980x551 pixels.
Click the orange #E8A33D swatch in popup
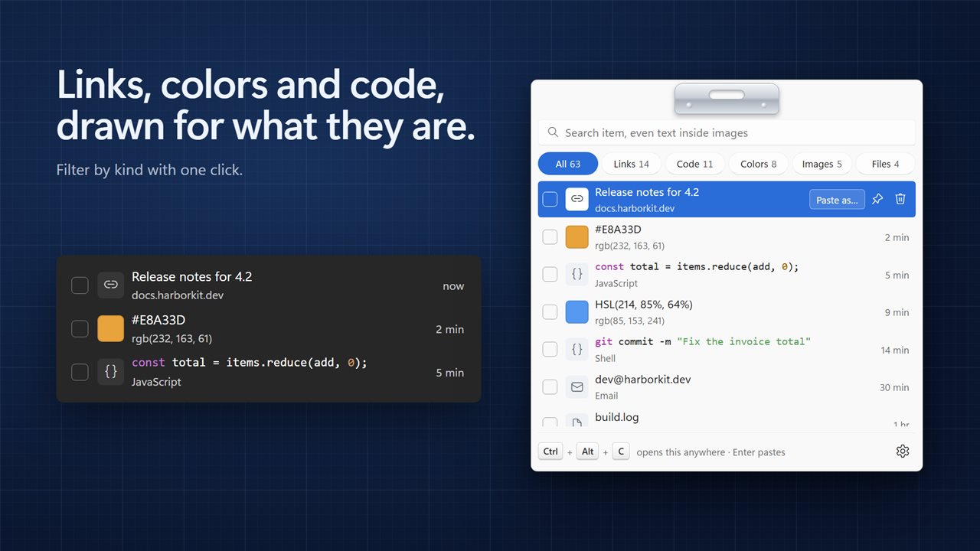tap(577, 236)
